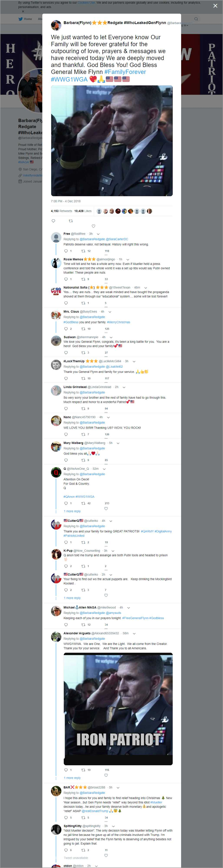
Task: Click reply icon on Free's comment
Action: pyautogui.click(x=66, y=251)
